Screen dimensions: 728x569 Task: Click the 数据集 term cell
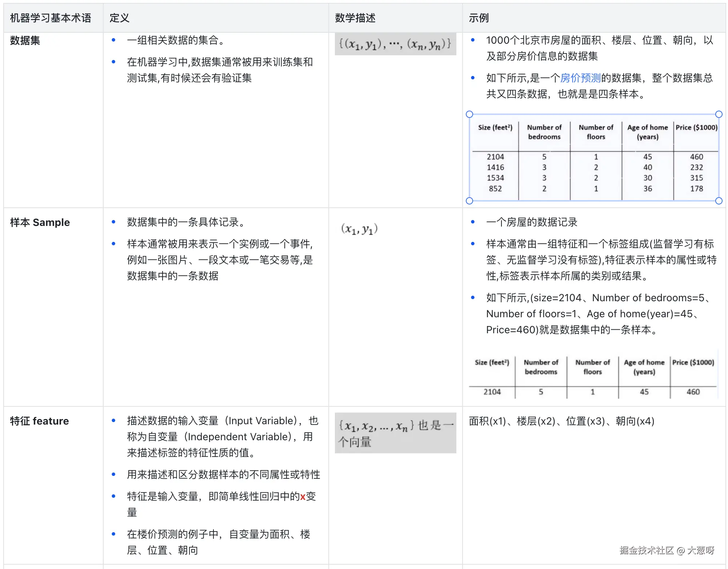25,40
